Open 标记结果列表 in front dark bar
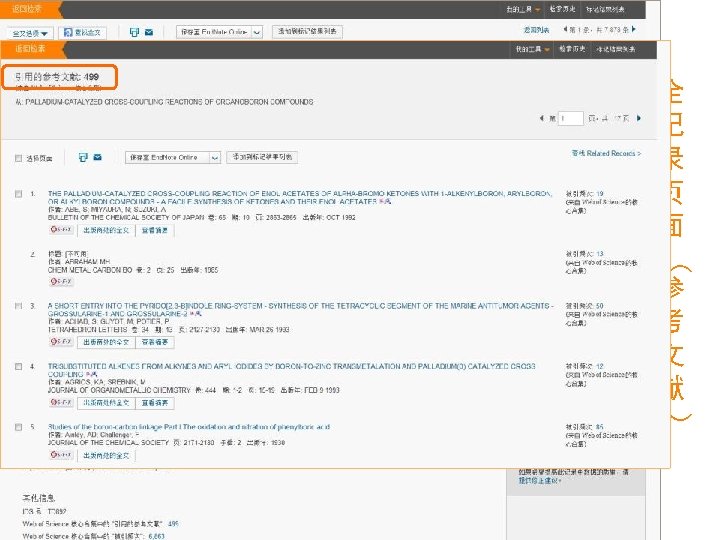The image size is (720, 540). pyautogui.click(x=616, y=49)
